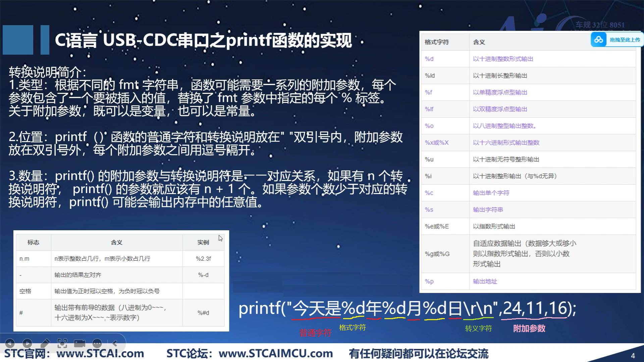This screenshot has height=362, width=644.
Task: Click the %c format specifier link
Action: (x=429, y=193)
